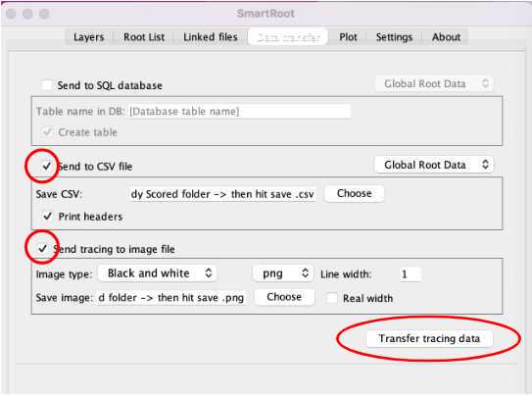Image resolution: width=532 pixels, height=395 pixels.
Task: Open the Black and white image type dropdown
Action: [x=158, y=273]
